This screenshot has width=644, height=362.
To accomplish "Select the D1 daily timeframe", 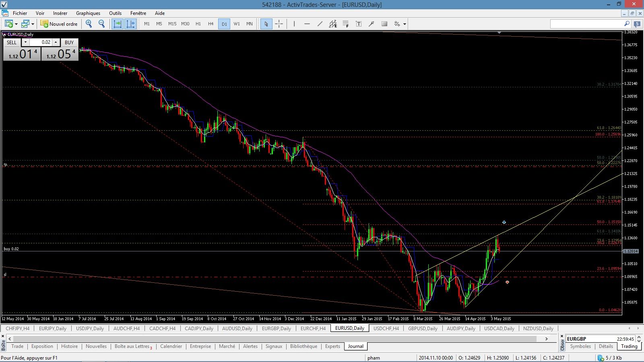I will tap(224, 24).
